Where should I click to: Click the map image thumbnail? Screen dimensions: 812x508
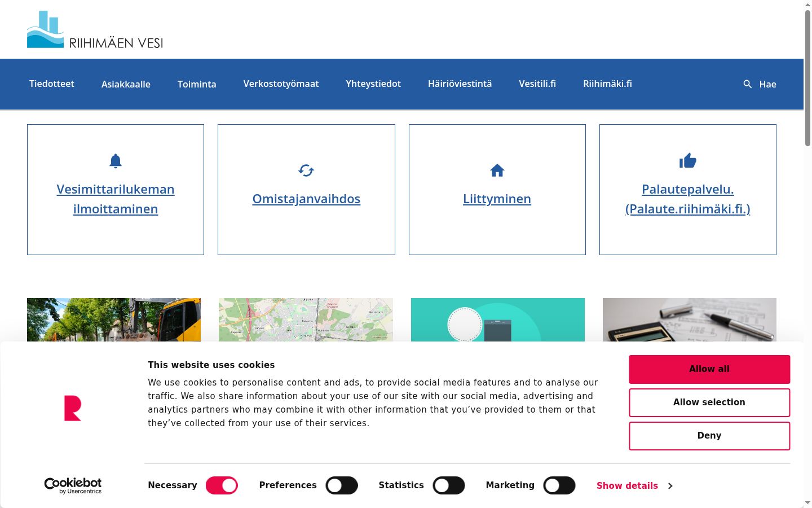pyautogui.click(x=306, y=319)
